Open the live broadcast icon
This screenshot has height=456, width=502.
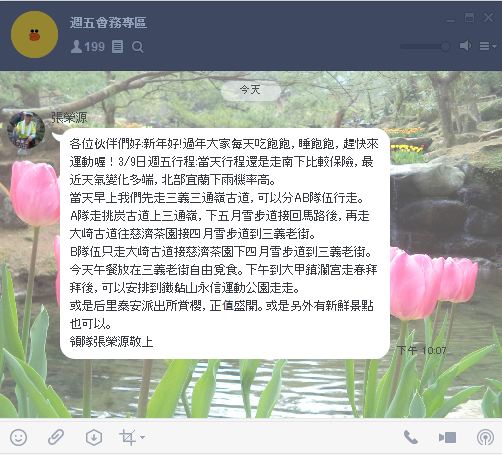[485, 437]
